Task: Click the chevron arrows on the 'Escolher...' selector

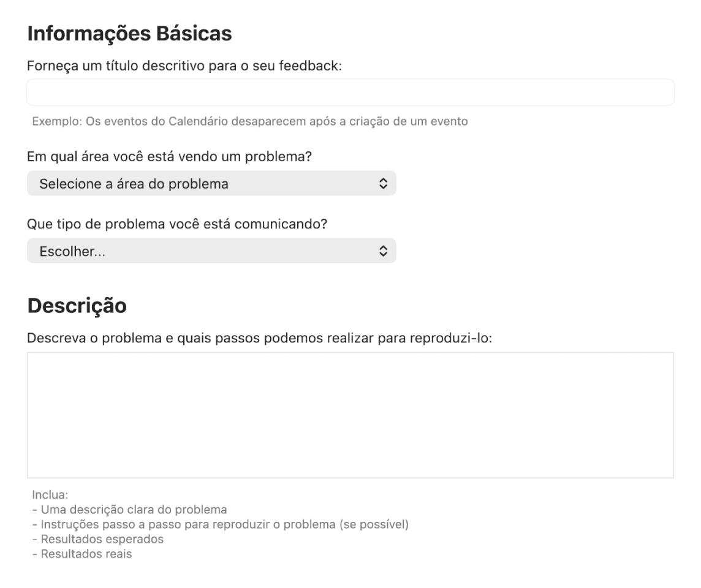Action: tap(383, 251)
